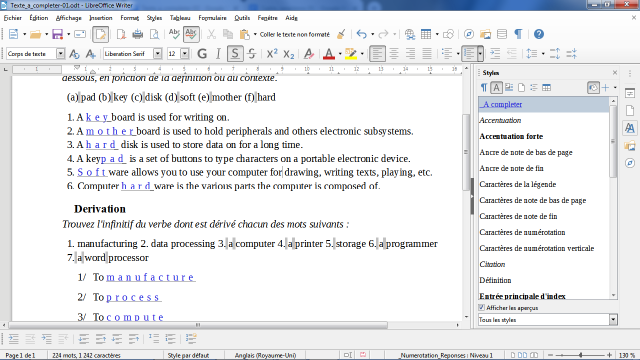Open 'Tous les styles' filter dropdown
The width and height of the screenshot is (640, 360).
click(613, 320)
